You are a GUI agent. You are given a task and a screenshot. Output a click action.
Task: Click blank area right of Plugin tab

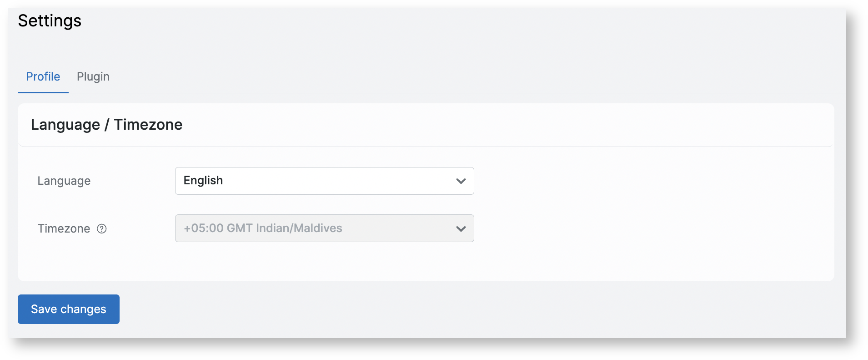(409, 76)
